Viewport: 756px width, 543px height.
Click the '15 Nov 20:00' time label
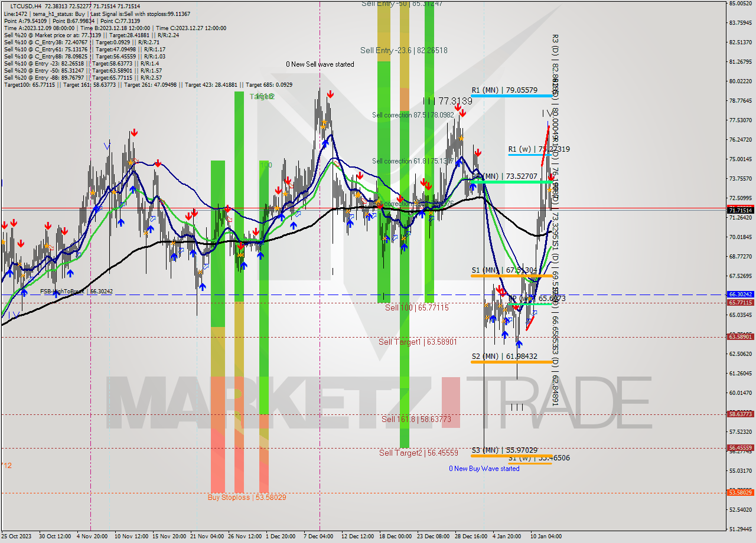click(168, 537)
